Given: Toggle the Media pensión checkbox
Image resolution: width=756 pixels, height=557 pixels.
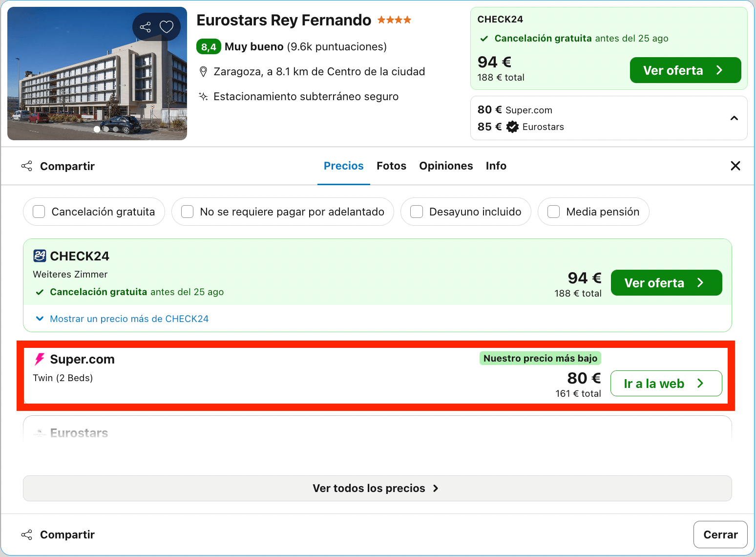Looking at the screenshot, I should [553, 212].
